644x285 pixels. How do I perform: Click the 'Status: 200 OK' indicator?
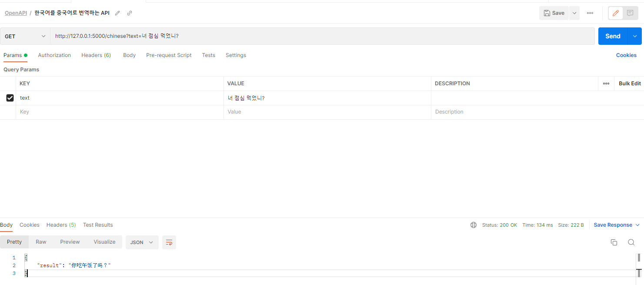(500, 225)
